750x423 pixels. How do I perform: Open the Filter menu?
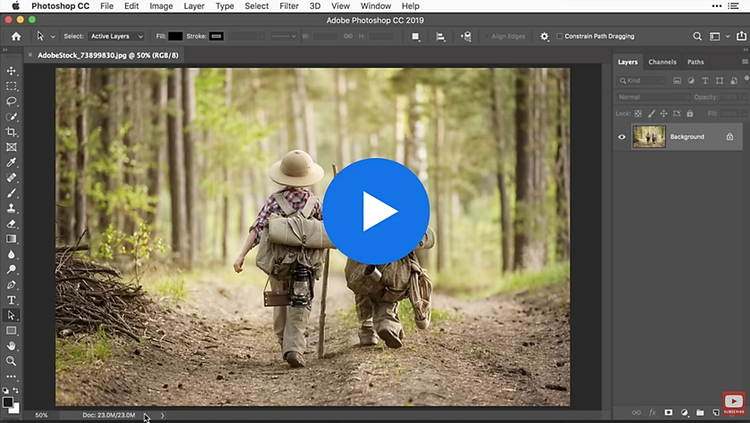(x=289, y=6)
